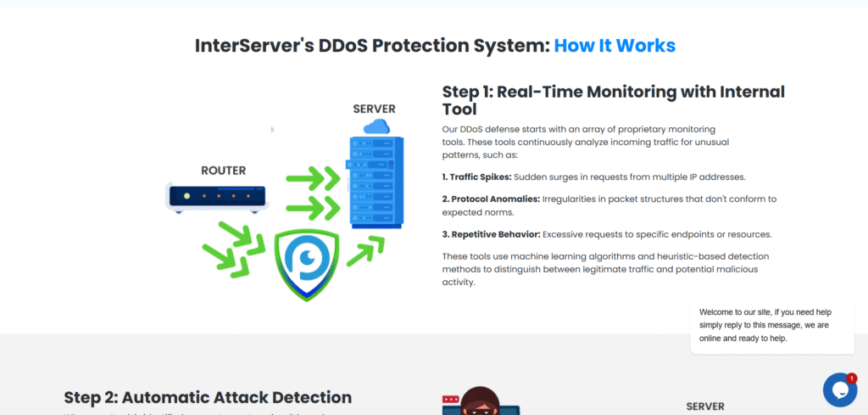This screenshot has height=415, width=868.
Task: Click the small gray triangle near SERVER label
Action: pos(272,130)
